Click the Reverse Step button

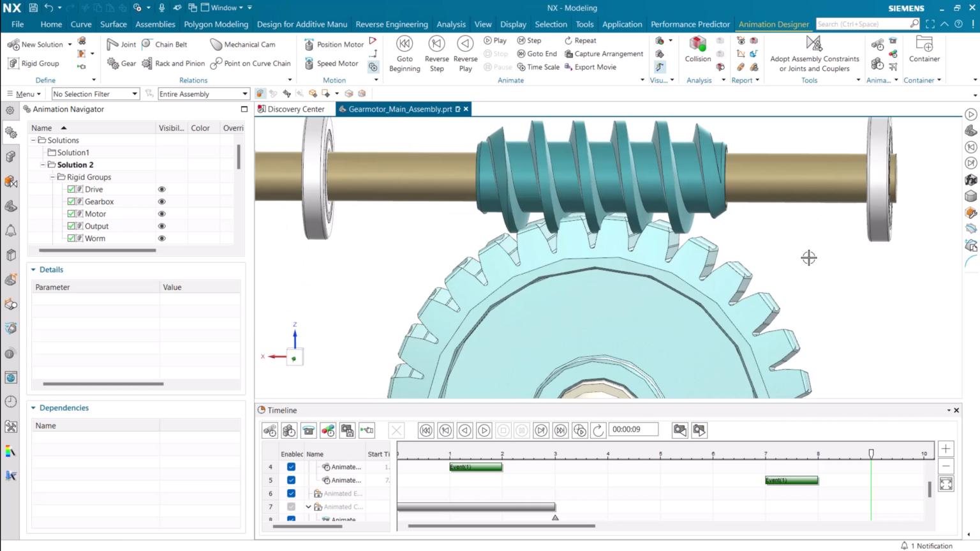click(436, 54)
